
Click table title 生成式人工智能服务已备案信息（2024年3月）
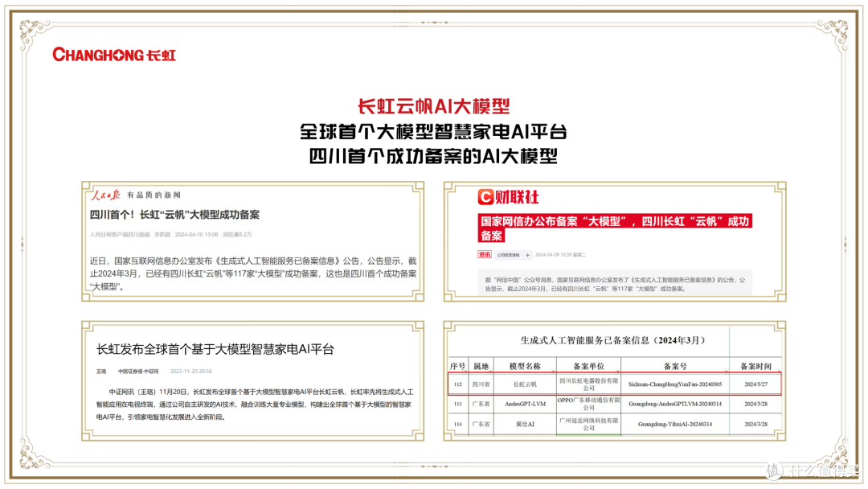612,340
